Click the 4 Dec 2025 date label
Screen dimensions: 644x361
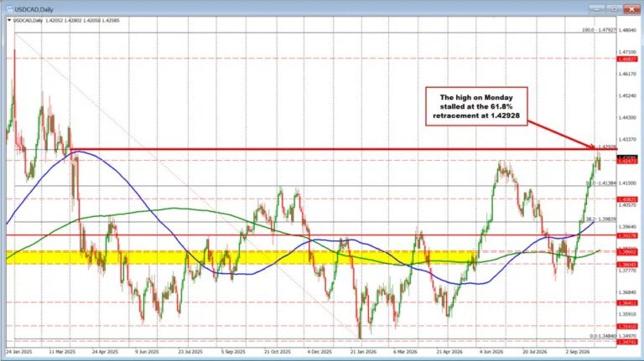319,352
